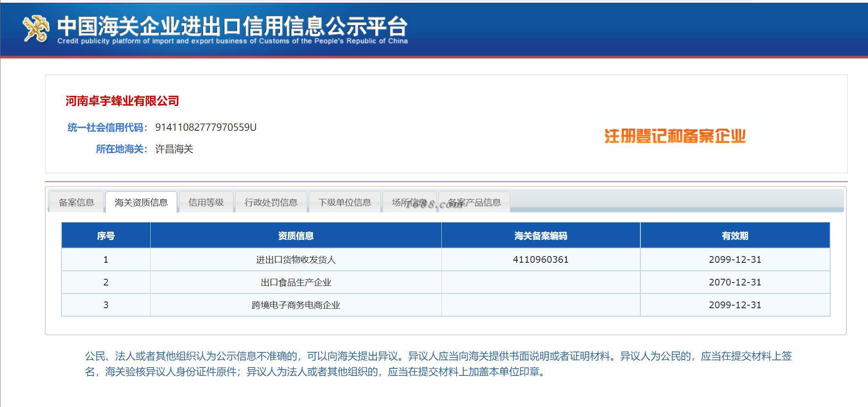
Task: Switch to the 信用等级 tab
Action: point(206,202)
